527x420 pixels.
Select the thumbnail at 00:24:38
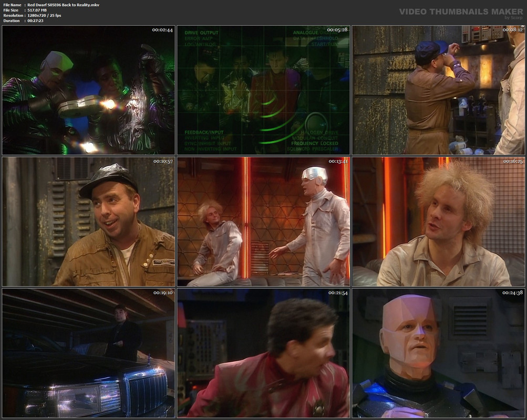(x=438, y=353)
